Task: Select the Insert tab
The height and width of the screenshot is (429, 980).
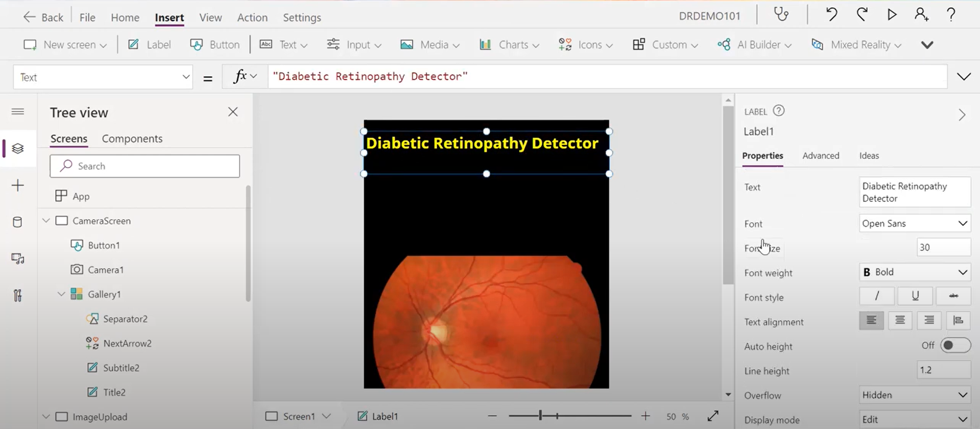Action: (170, 17)
